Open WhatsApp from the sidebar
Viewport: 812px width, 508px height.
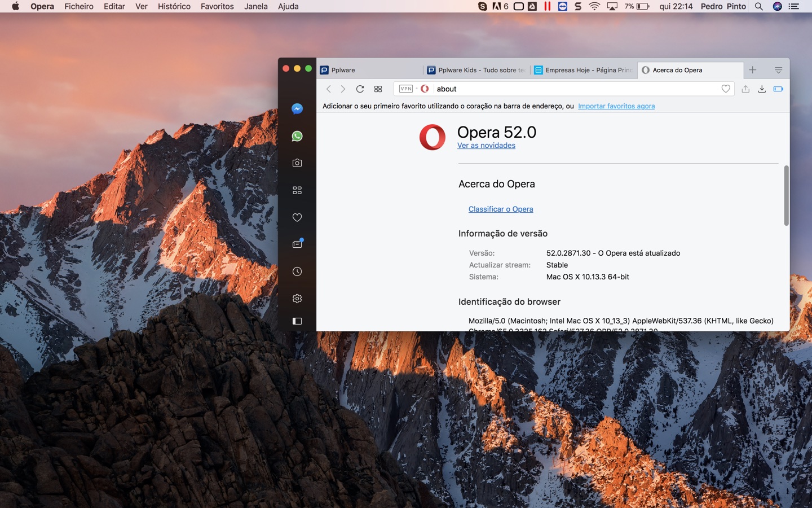click(297, 135)
